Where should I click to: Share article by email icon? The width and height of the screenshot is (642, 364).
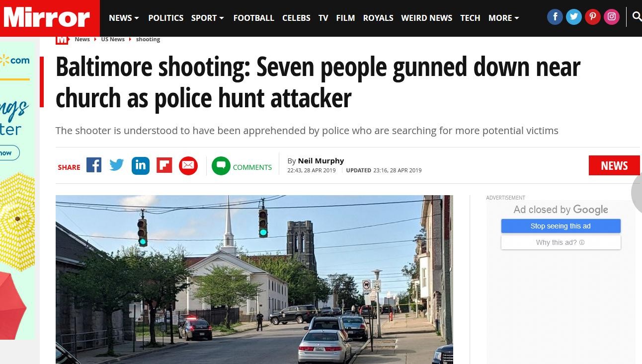(x=188, y=166)
